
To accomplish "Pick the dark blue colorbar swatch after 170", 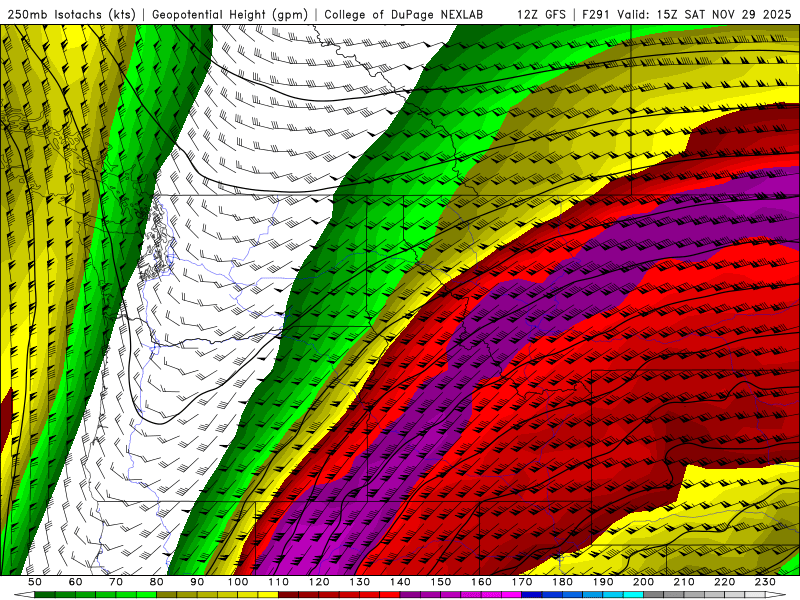I will click(532, 594).
